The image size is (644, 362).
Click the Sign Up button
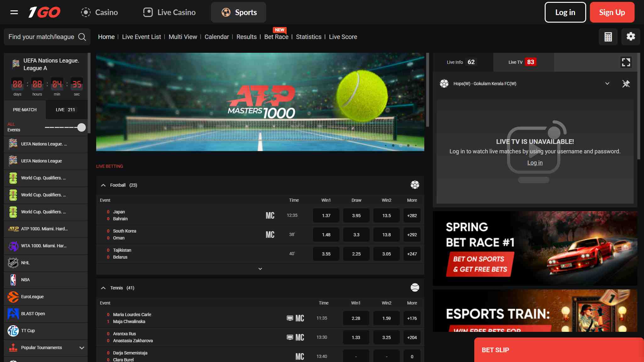tap(612, 12)
